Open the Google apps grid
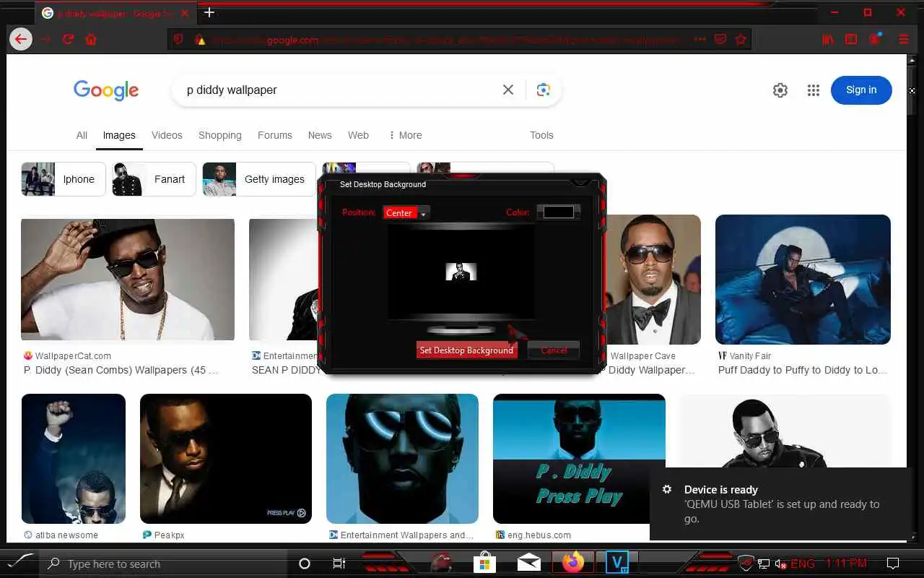Viewport: 924px width, 578px height. point(814,90)
